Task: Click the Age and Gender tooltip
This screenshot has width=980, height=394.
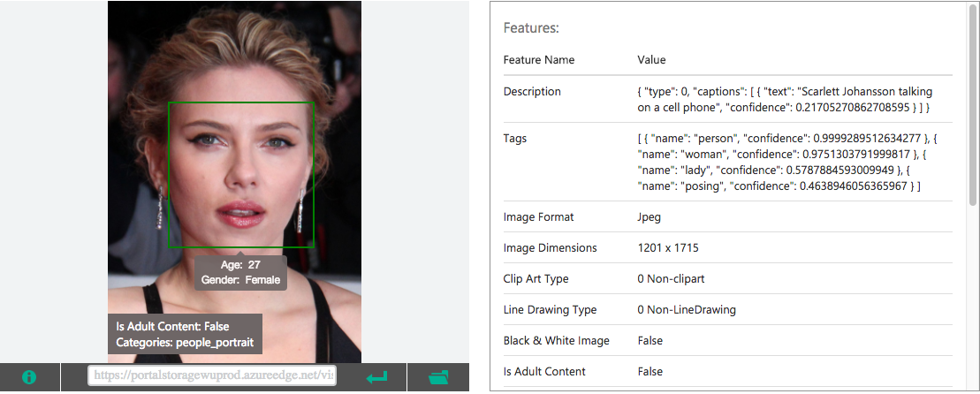Action: pos(240,272)
